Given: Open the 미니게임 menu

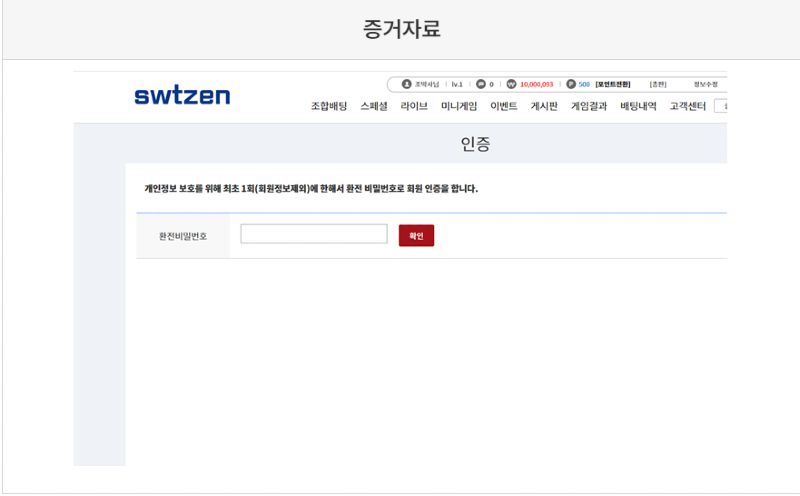Looking at the screenshot, I should tap(459, 106).
